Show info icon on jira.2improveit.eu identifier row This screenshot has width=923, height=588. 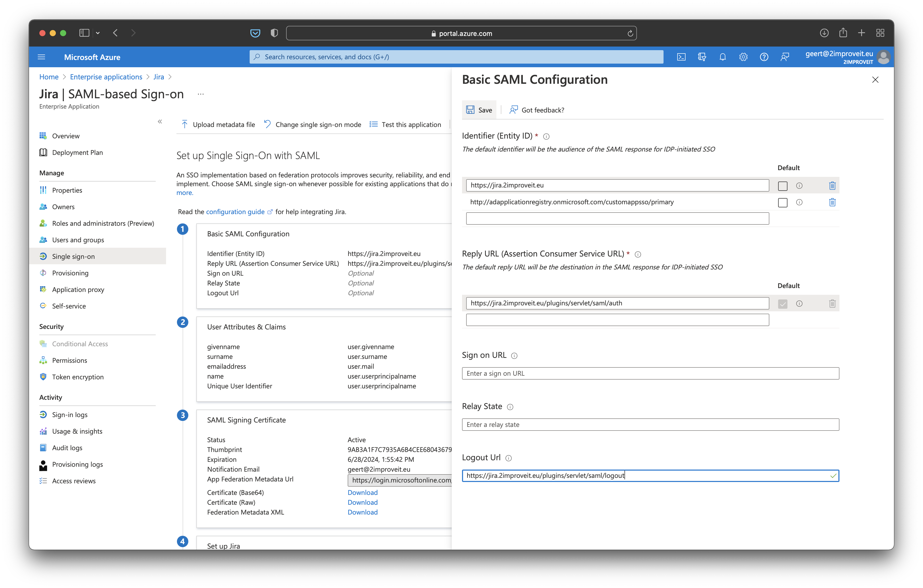coord(799,186)
